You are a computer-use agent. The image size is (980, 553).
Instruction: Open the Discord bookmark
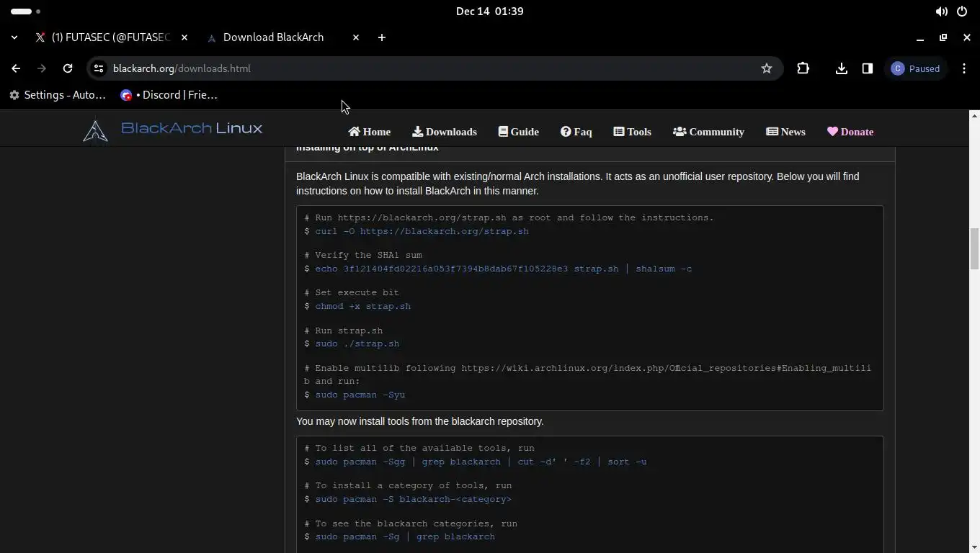point(169,95)
